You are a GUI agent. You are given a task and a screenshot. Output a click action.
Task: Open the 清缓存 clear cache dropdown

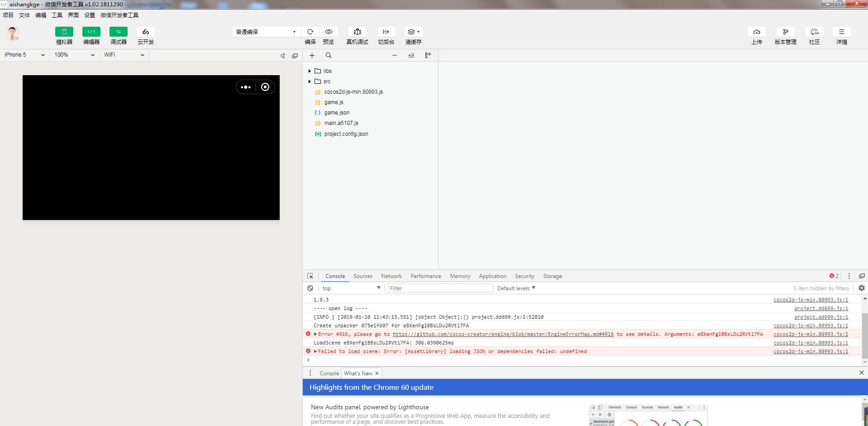[x=413, y=32]
